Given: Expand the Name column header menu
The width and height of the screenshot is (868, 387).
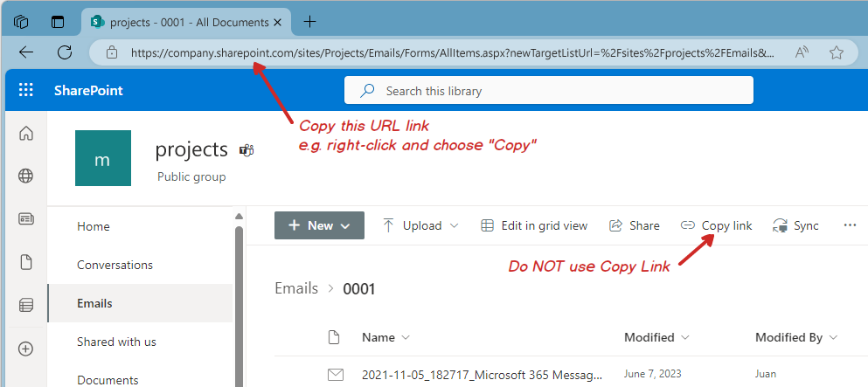Looking at the screenshot, I should (385, 337).
